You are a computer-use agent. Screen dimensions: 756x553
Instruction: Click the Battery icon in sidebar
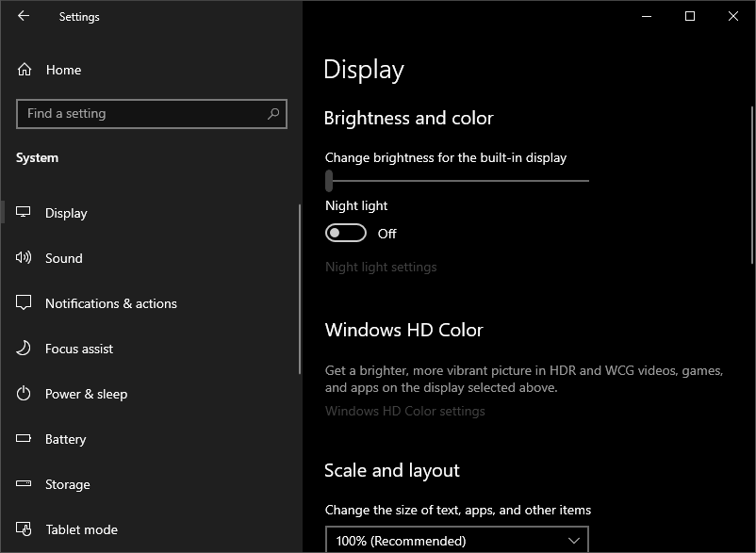(x=25, y=439)
